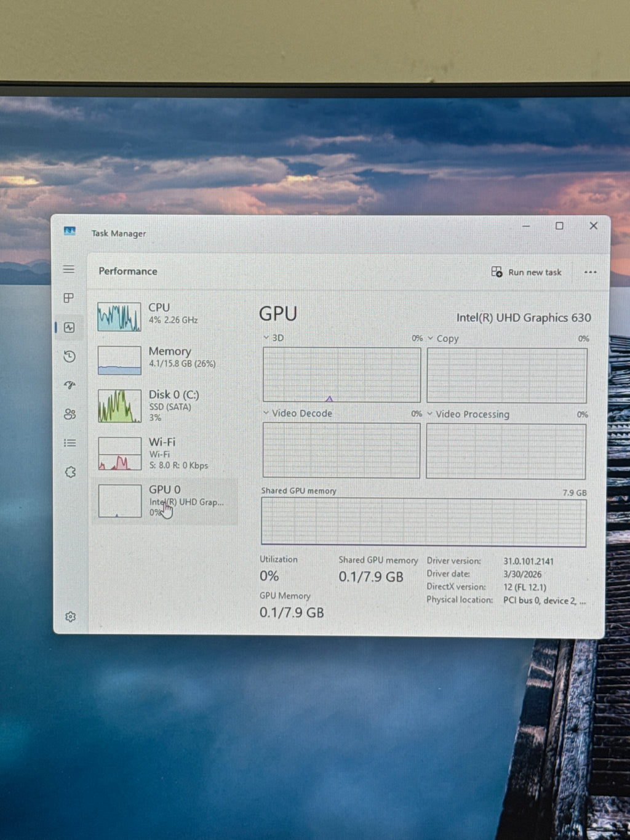This screenshot has height=840, width=630.
Task: Select the CPU performance item
Action: [164, 316]
